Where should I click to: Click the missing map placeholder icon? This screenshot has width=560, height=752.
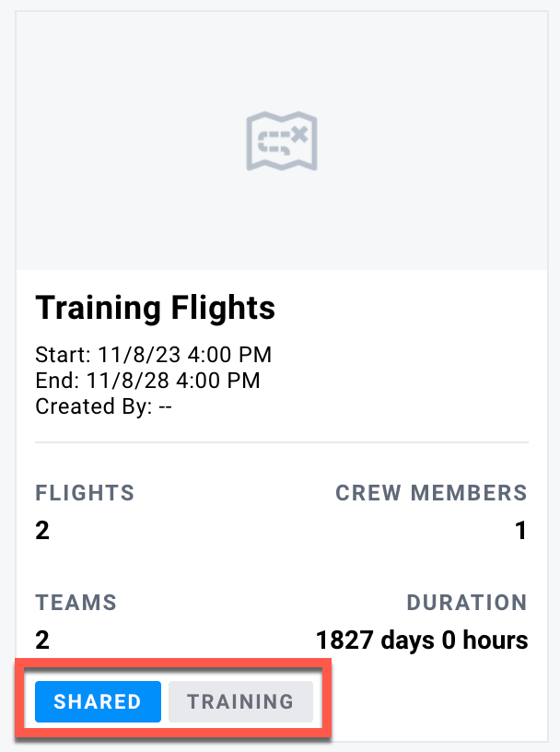(282, 141)
